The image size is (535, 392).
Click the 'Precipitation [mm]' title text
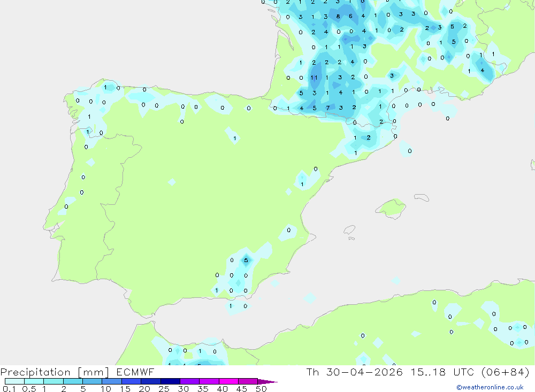[55, 372]
